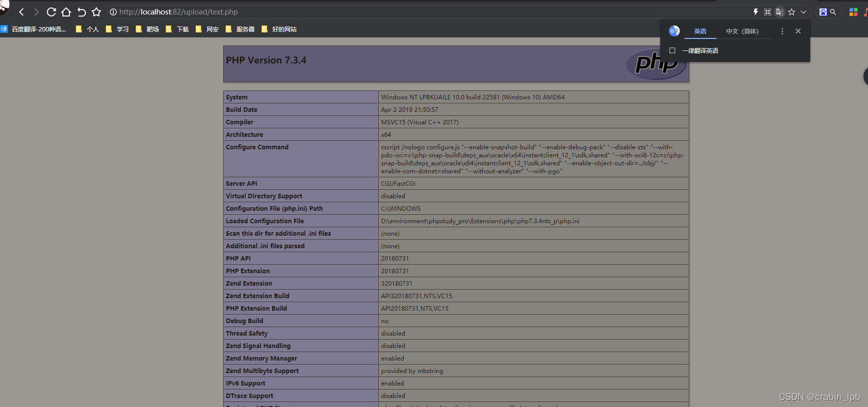Expand the address bar dropdown chevron
Image resolution: width=868 pixels, height=407 pixels.
click(x=804, y=12)
